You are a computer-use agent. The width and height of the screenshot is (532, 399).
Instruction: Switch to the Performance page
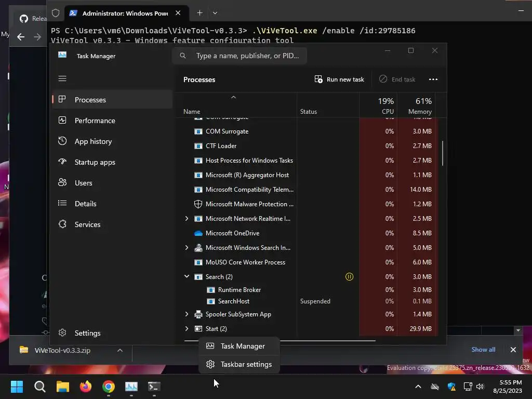(x=112, y=121)
